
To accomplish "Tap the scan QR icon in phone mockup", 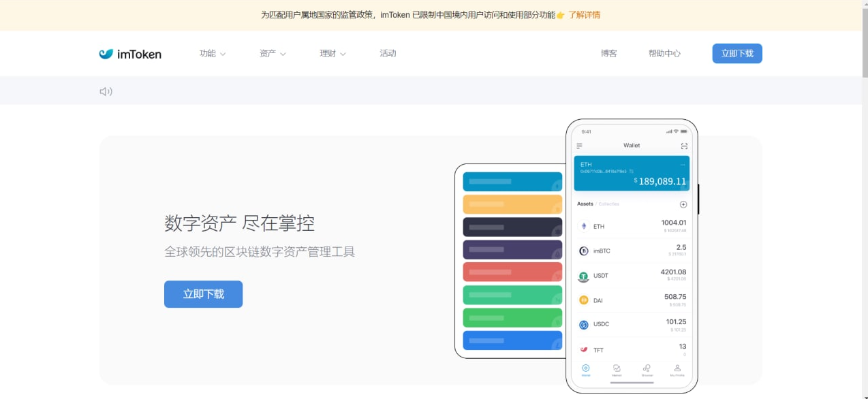I will click(684, 146).
